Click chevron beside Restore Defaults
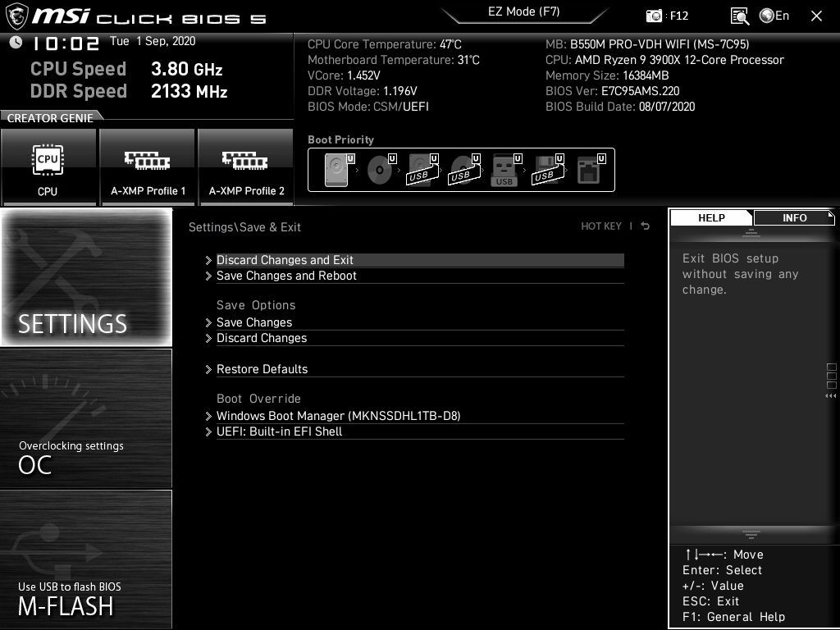The image size is (840, 630). [x=208, y=369]
